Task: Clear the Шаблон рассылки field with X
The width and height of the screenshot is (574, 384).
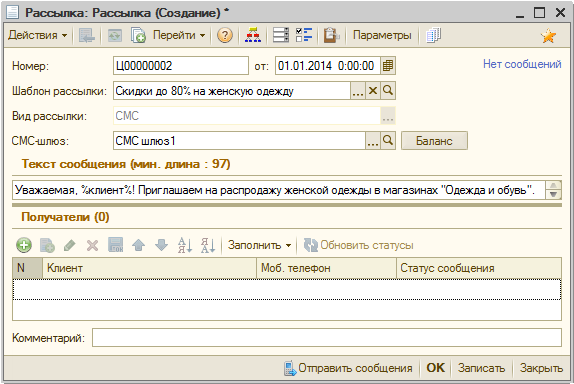Action: click(373, 90)
